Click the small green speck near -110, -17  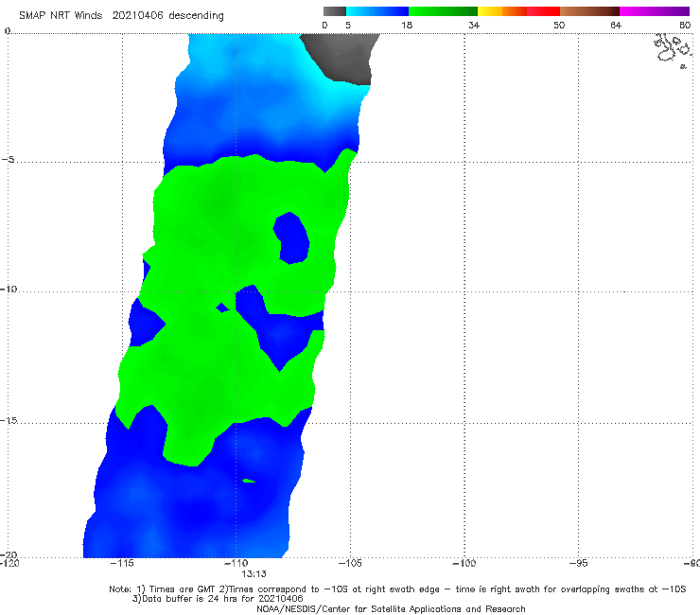tap(249, 481)
